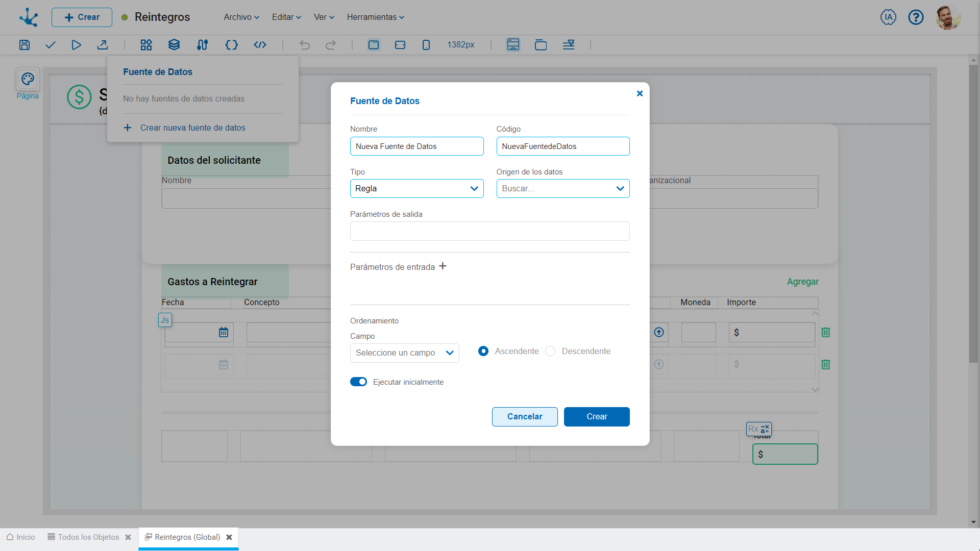
Task: Expand the Herramientas menu
Action: [376, 17]
